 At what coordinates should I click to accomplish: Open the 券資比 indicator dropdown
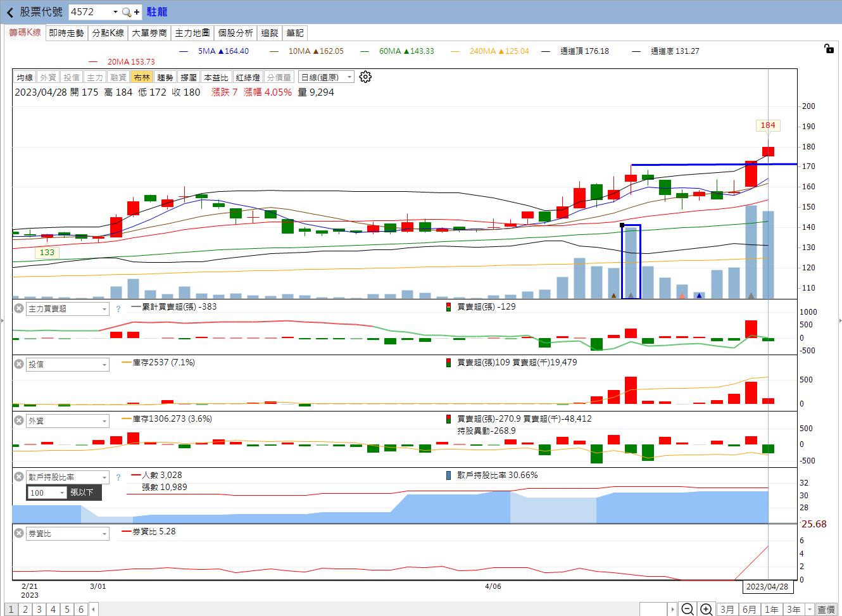coord(68,534)
